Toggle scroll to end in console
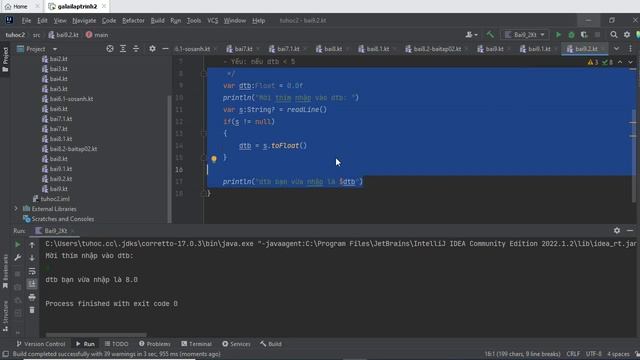 pos(32,284)
